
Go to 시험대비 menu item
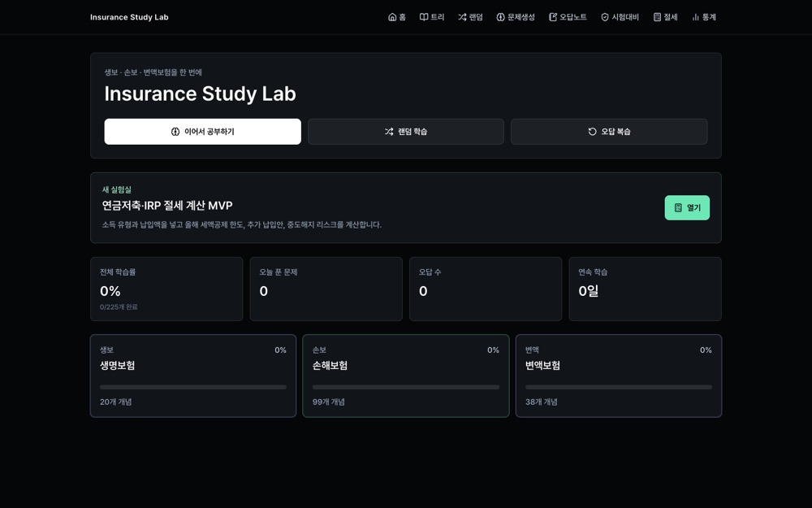pyautogui.click(x=620, y=17)
